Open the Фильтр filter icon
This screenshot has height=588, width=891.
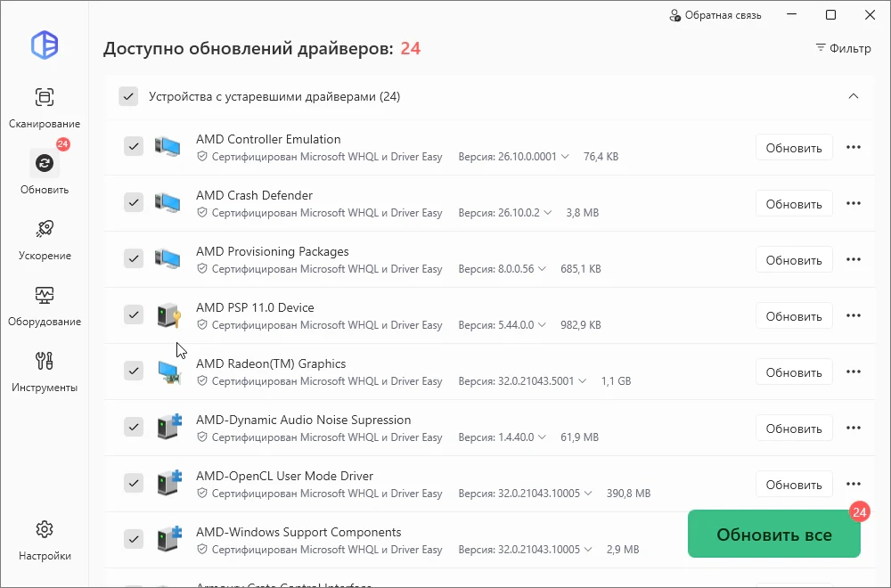[x=821, y=48]
